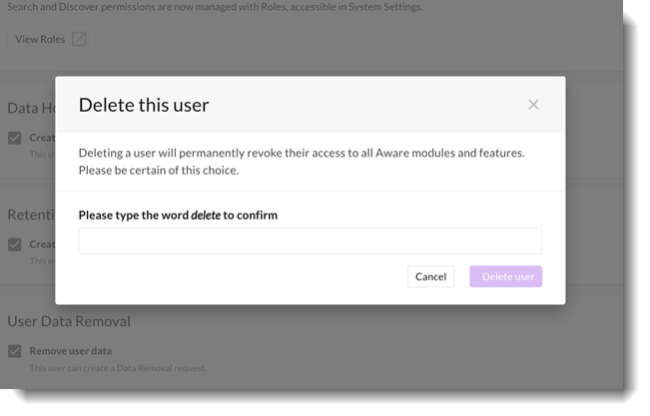
Task: Click the partially hidden Data Holds heading
Action: click(30, 107)
